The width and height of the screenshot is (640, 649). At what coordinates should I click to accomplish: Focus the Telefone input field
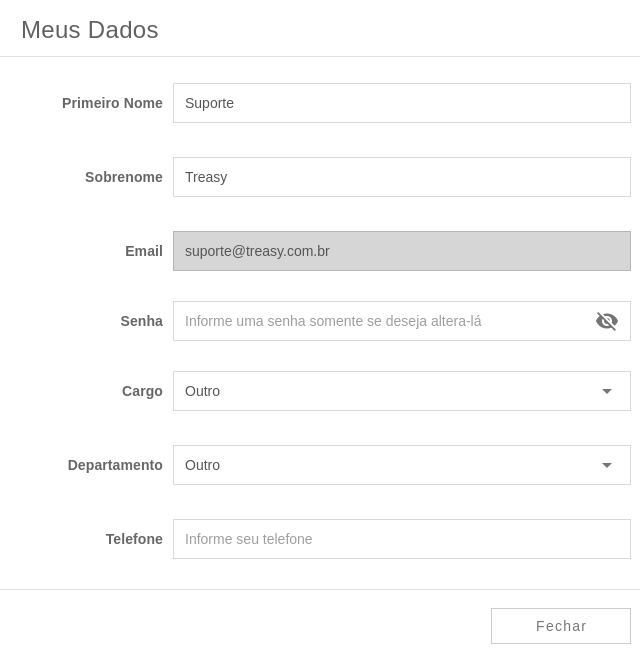point(402,539)
